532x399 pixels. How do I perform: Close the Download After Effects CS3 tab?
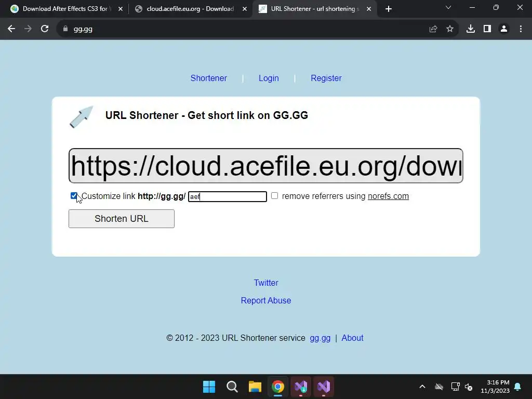point(121,9)
